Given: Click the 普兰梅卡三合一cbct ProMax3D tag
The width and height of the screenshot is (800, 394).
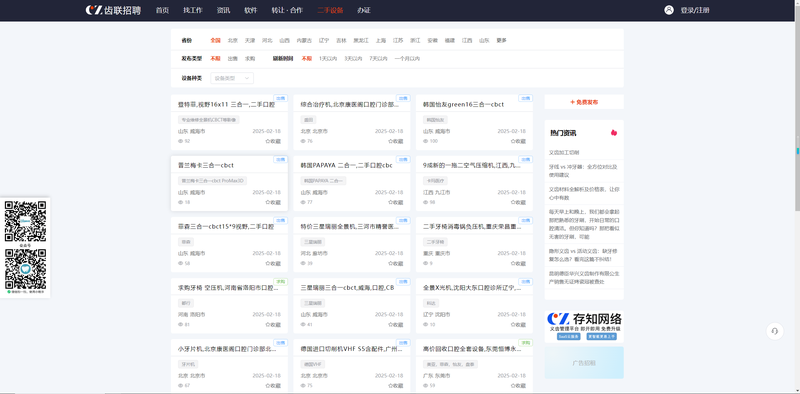Looking at the screenshot, I should pos(212,181).
